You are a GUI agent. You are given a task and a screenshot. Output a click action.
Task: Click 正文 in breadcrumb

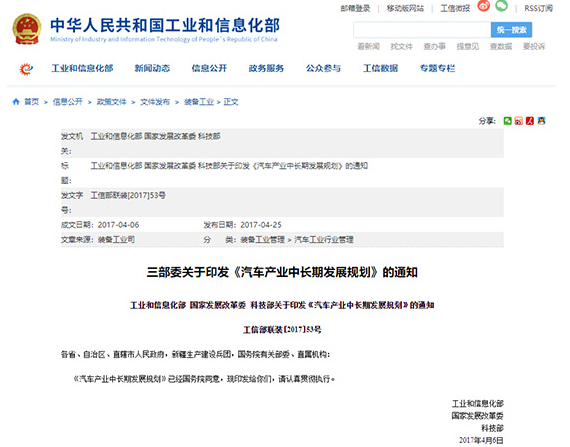point(231,102)
